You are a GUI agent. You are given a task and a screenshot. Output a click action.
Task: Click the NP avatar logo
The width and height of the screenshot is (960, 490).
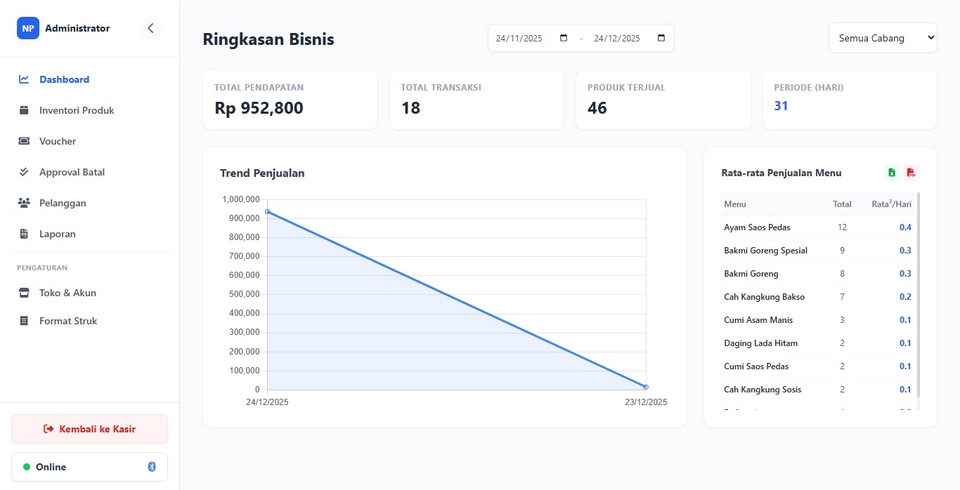coord(28,28)
